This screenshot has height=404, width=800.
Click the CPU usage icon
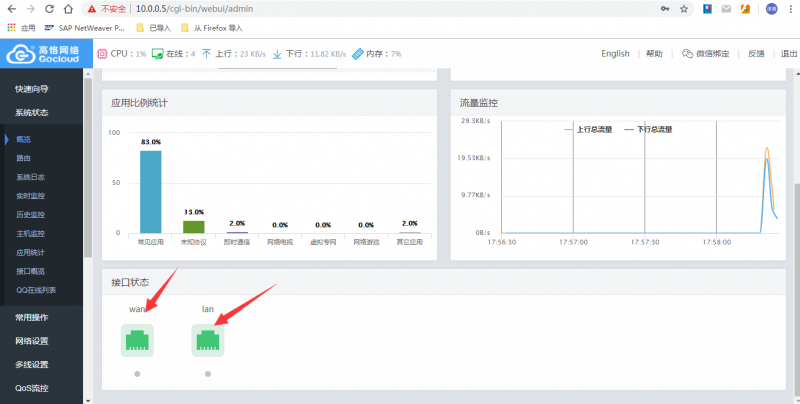coord(102,54)
